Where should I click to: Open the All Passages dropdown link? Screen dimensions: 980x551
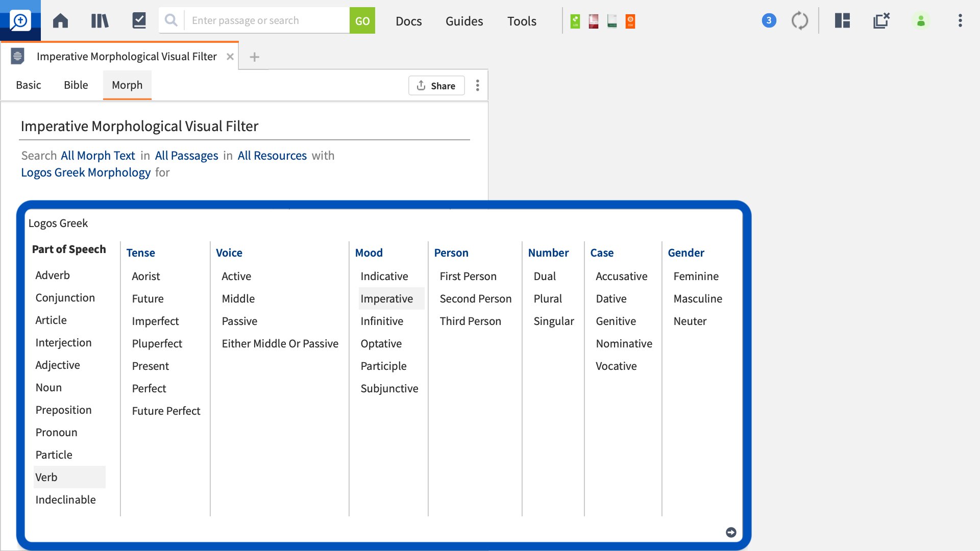pos(186,155)
